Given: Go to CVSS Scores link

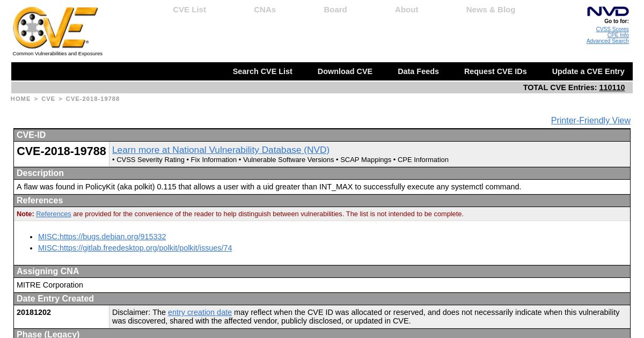Looking at the screenshot, I should [x=612, y=30].
